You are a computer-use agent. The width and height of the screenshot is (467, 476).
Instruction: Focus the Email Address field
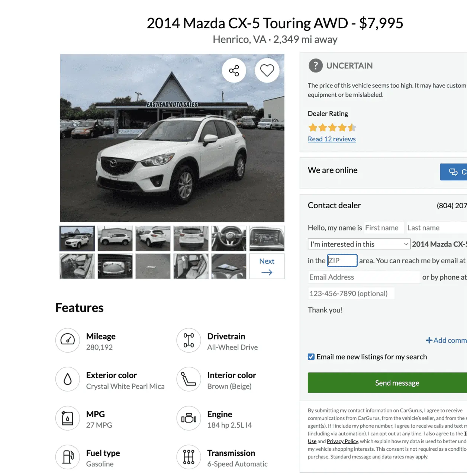(x=364, y=277)
